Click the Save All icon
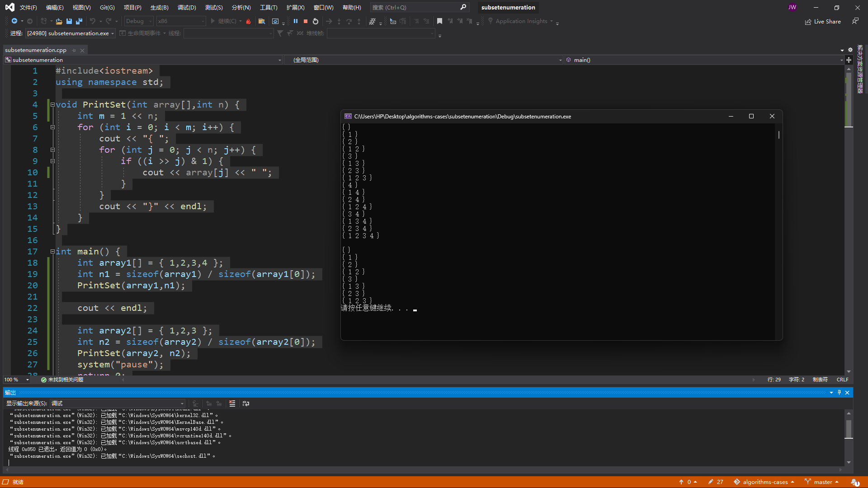Image resolution: width=868 pixels, height=488 pixels. pyautogui.click(x=79, y=21)
